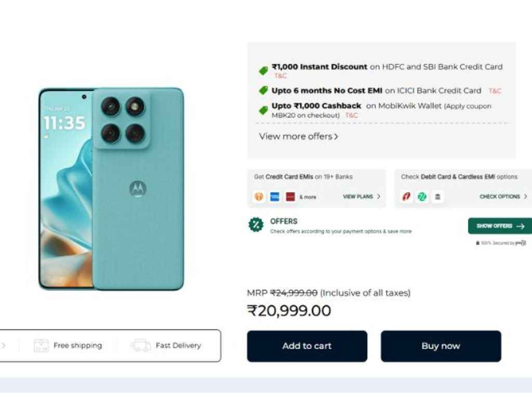
Task: Click the orange bank logo under Credit Card EMIs
Action: pyautogui.click(x=259, y=197)
